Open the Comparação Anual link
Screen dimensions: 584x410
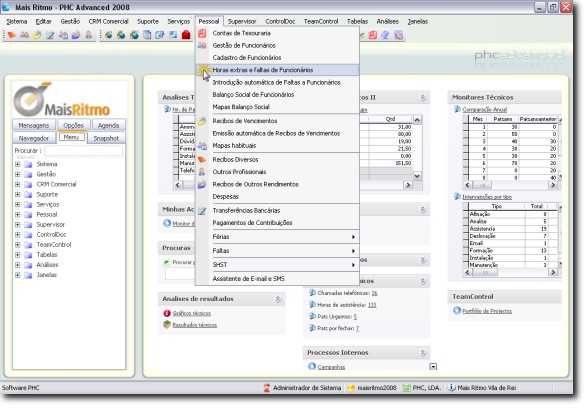[484, 109]
